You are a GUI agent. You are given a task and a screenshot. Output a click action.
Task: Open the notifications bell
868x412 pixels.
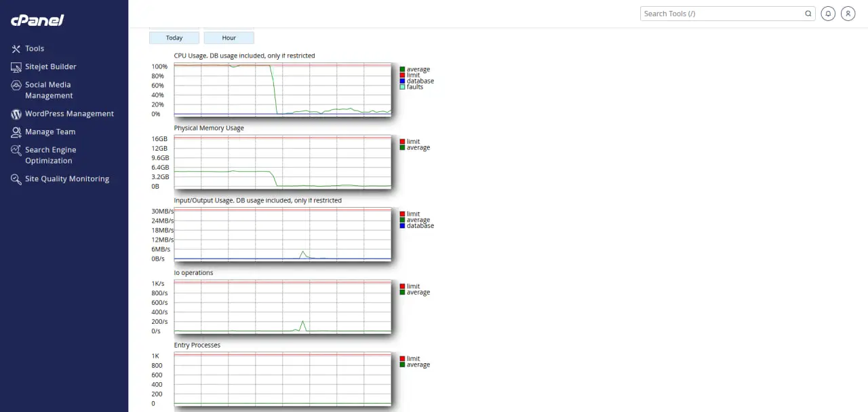827,14
